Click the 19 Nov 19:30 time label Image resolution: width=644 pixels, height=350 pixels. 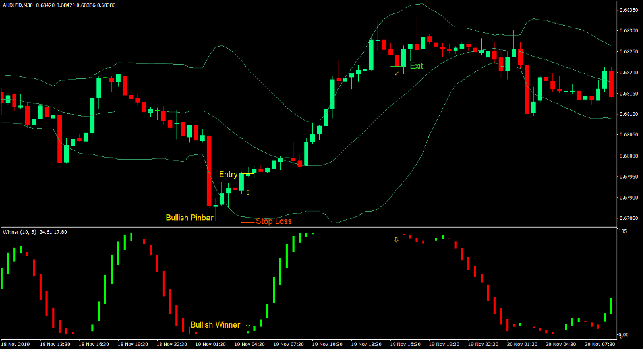(x=444, y=344)
